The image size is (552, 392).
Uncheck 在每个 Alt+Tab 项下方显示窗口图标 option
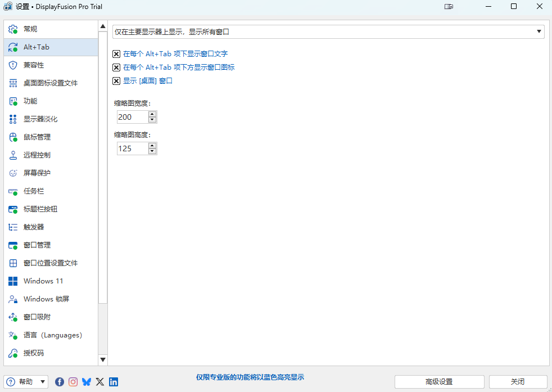click(x=116, y=67)
